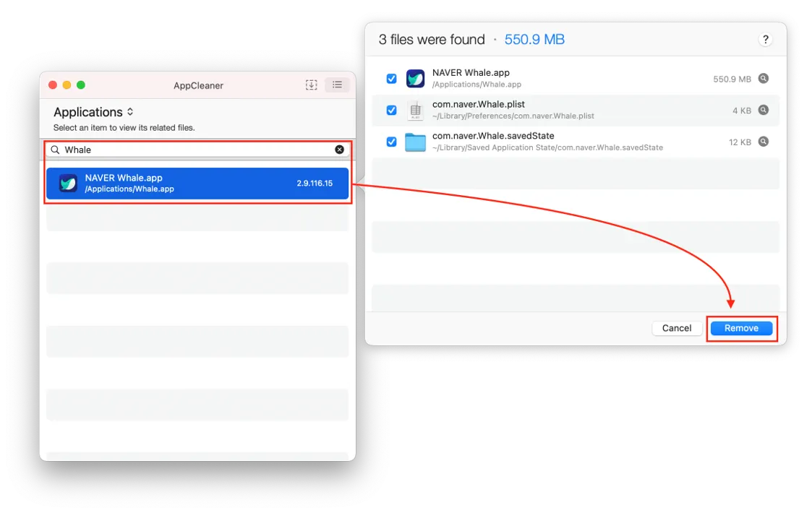
Task: Click the Whale app icon in results list
Action: pyautogui.click(x=69, y=184)
